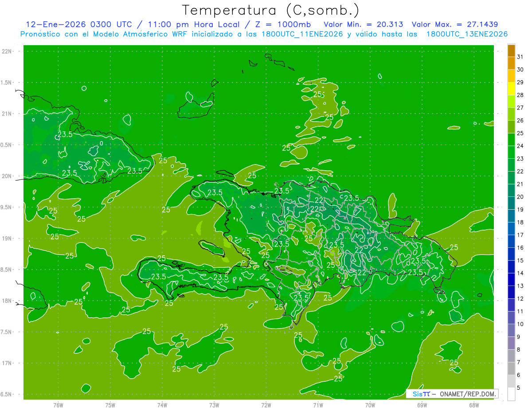Pick the legend swatch between 24 and 25
The height and width of the screenshot is (411, 532).
pos(511,140)
